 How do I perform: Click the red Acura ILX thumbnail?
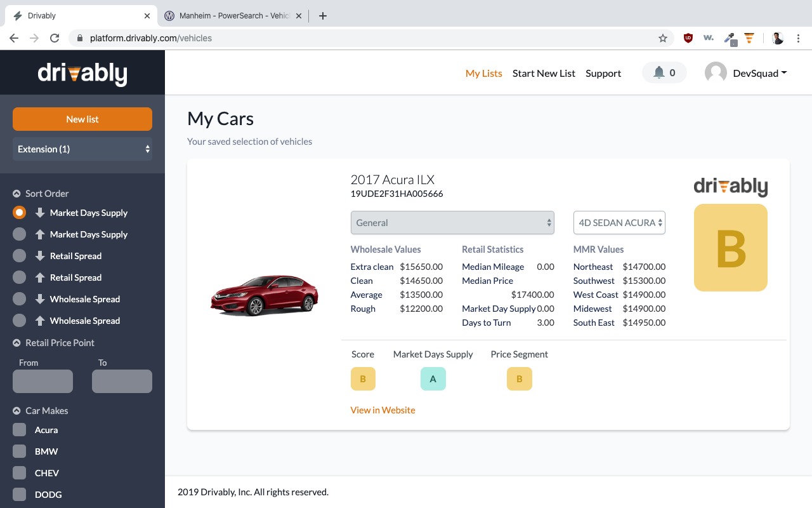(264, 295)
